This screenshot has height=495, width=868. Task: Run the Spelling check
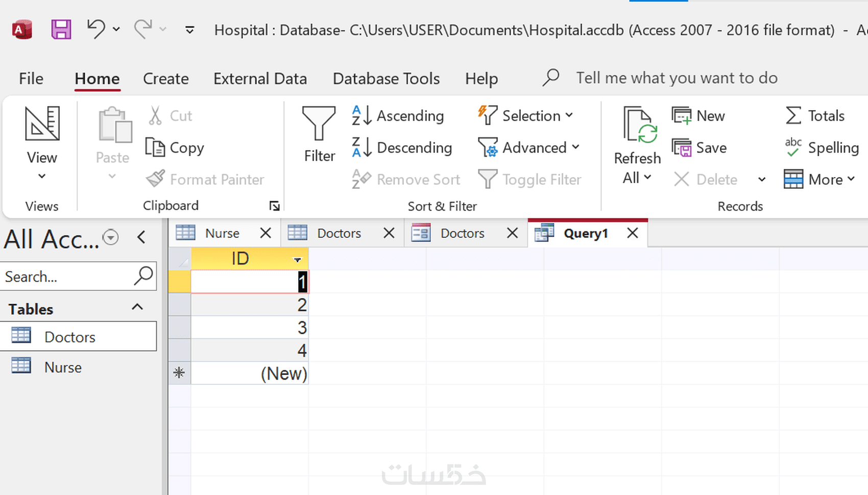(x=822, y=147)
